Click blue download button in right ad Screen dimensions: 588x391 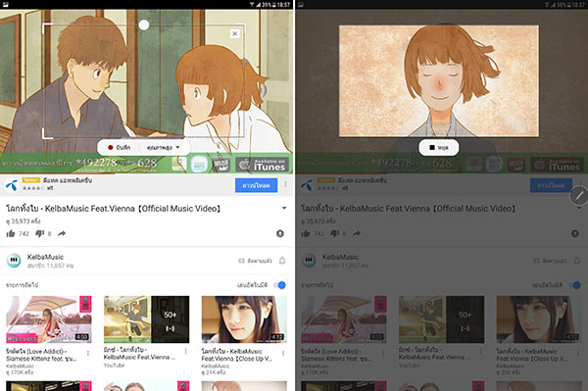[551, 185]
